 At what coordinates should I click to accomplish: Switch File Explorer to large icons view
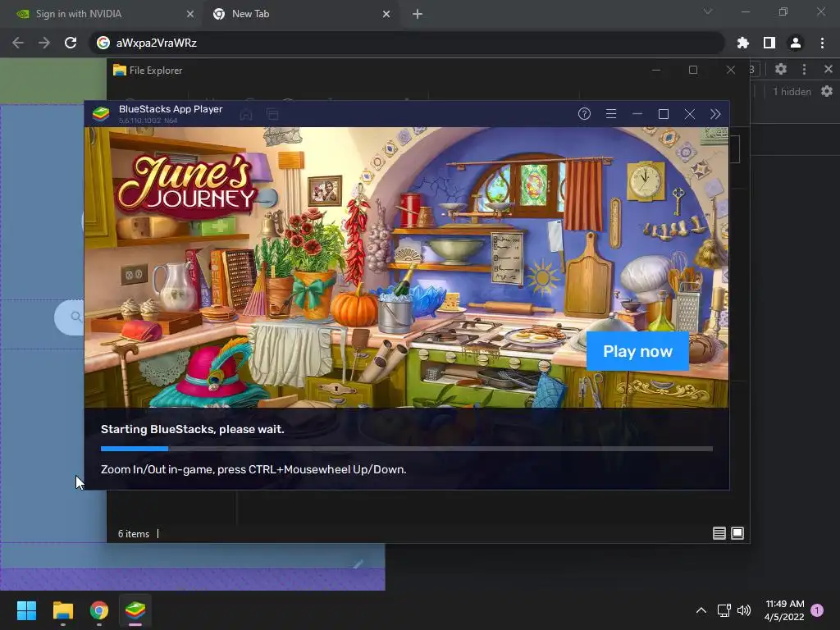(737, 533)
